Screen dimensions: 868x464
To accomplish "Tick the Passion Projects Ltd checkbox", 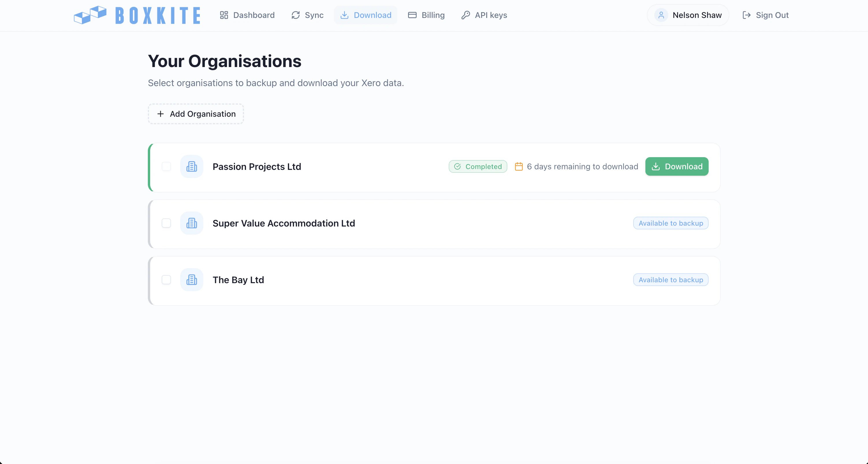I will [166, 167].
